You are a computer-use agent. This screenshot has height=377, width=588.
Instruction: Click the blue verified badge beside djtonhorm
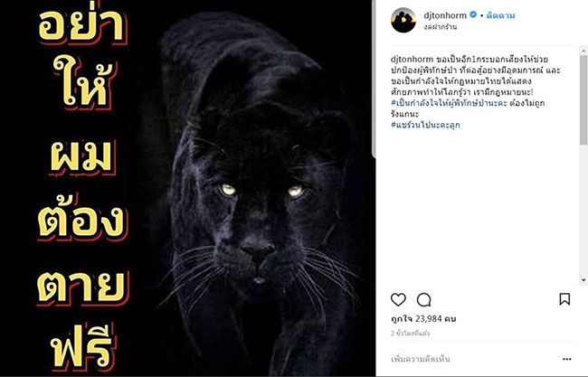coord(473,15)
